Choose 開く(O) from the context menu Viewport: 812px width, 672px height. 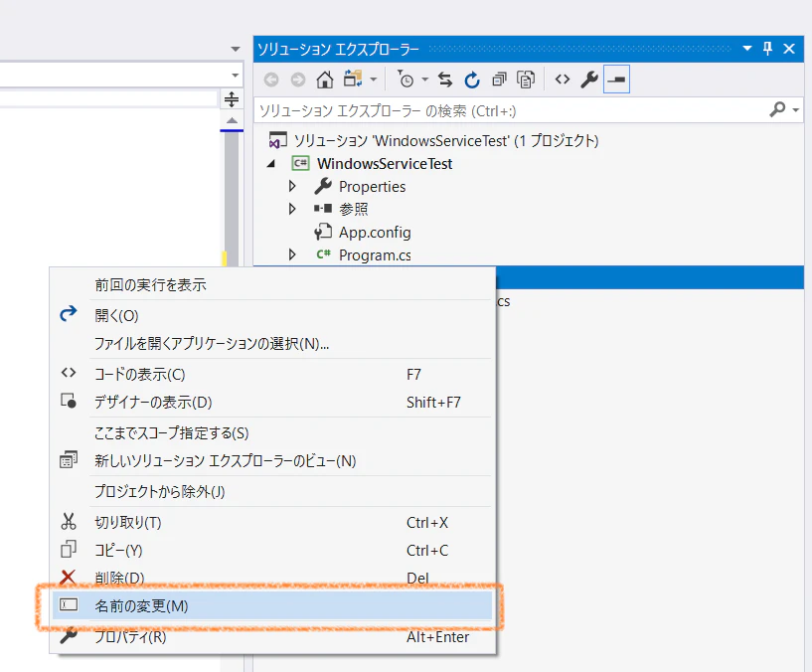[272, 315]
